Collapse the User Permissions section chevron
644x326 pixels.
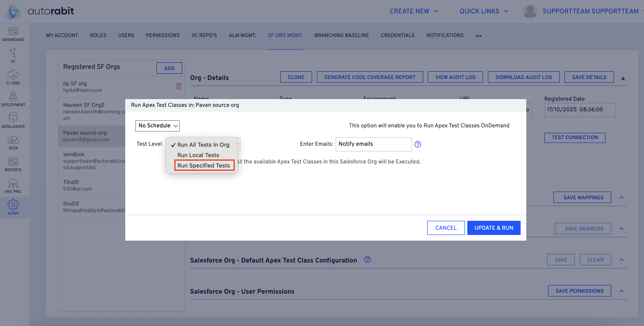(622, 291)
